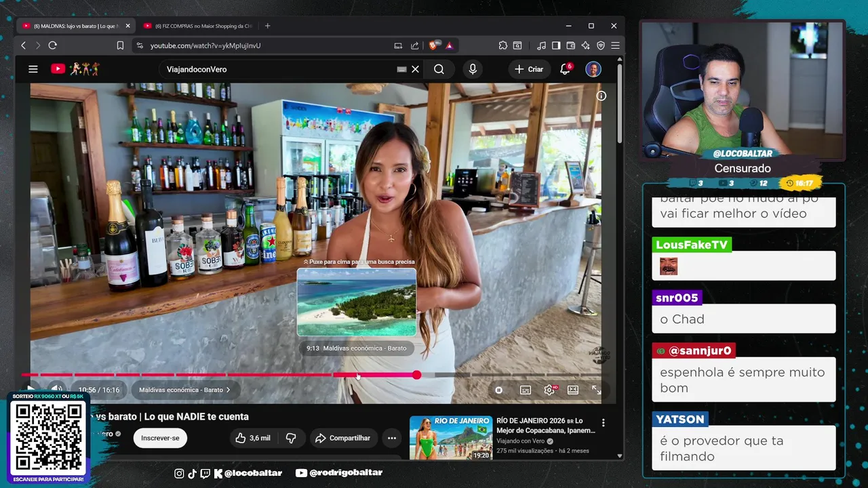This screenshot has width=868, height=488.
Task: Like the video with 3,6 mil
Action: 253,438
